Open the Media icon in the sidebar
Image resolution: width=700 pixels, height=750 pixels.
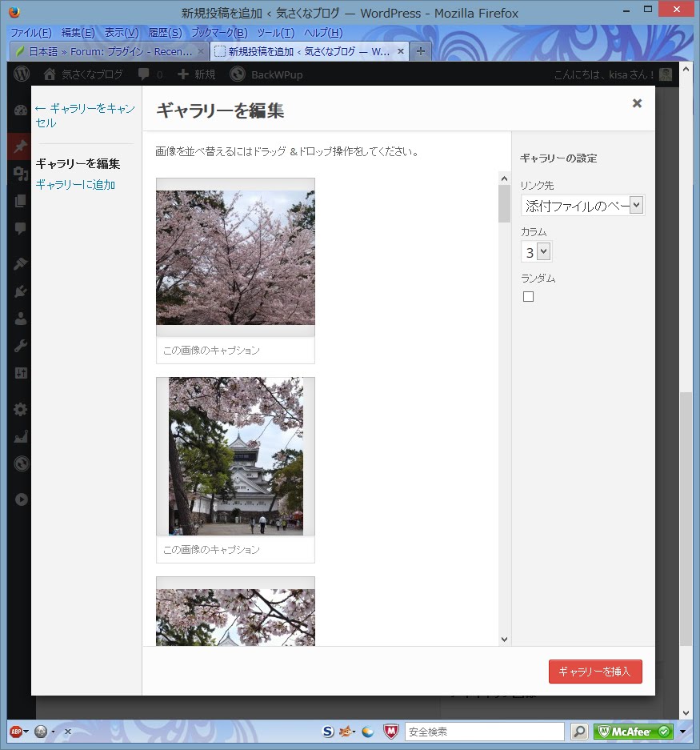[x=21, y=173]
